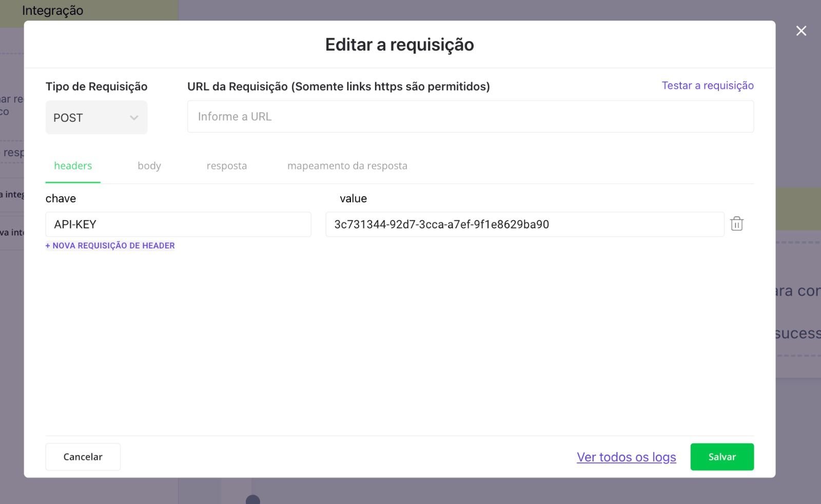Click the header value field containing the token
This screenshot has width=821, height=504.
524,224
